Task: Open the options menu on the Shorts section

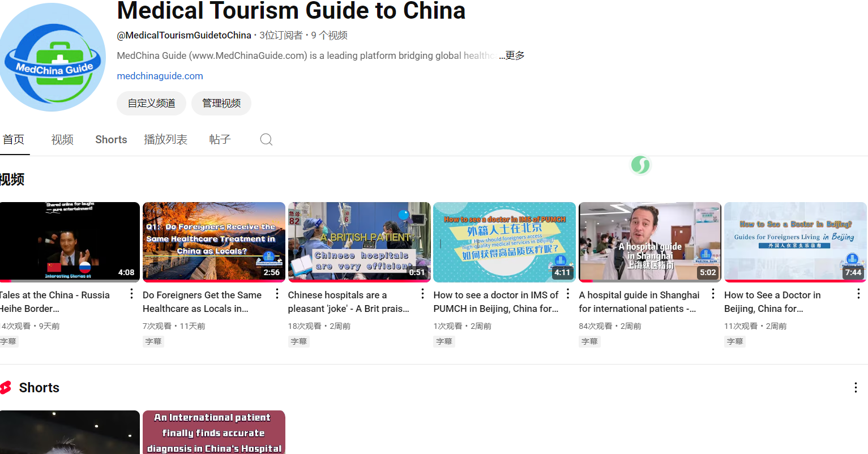Action: [856, 387]
